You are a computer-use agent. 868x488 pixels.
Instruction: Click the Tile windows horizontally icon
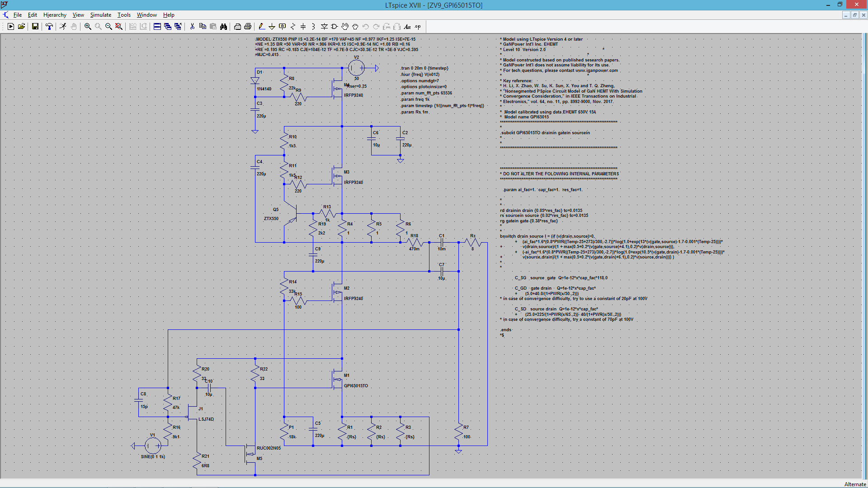[157, 27]
